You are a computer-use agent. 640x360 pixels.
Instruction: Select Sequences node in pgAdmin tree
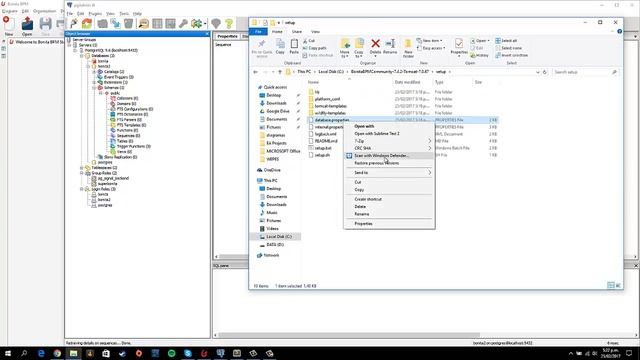point(128,136)
